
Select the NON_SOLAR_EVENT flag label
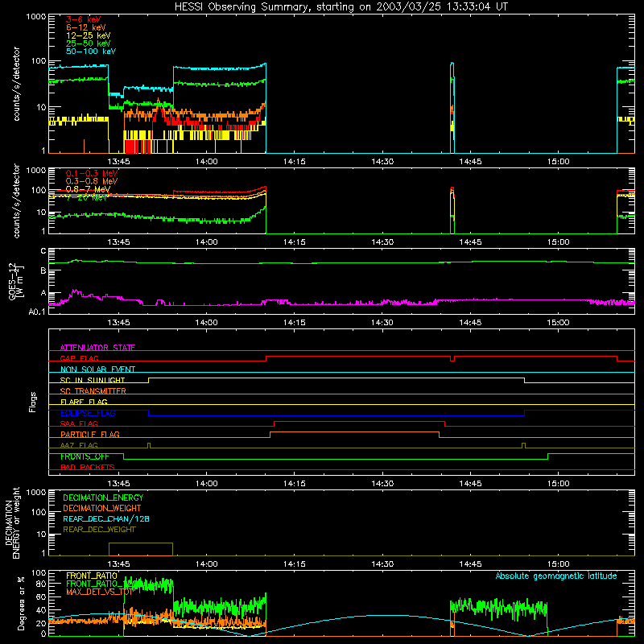click(97, 369)
